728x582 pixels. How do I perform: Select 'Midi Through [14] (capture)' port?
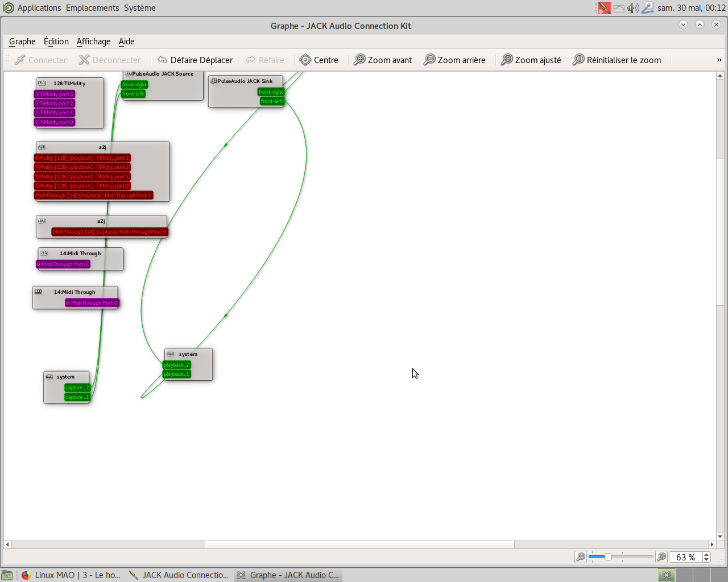tap(110, 232)
